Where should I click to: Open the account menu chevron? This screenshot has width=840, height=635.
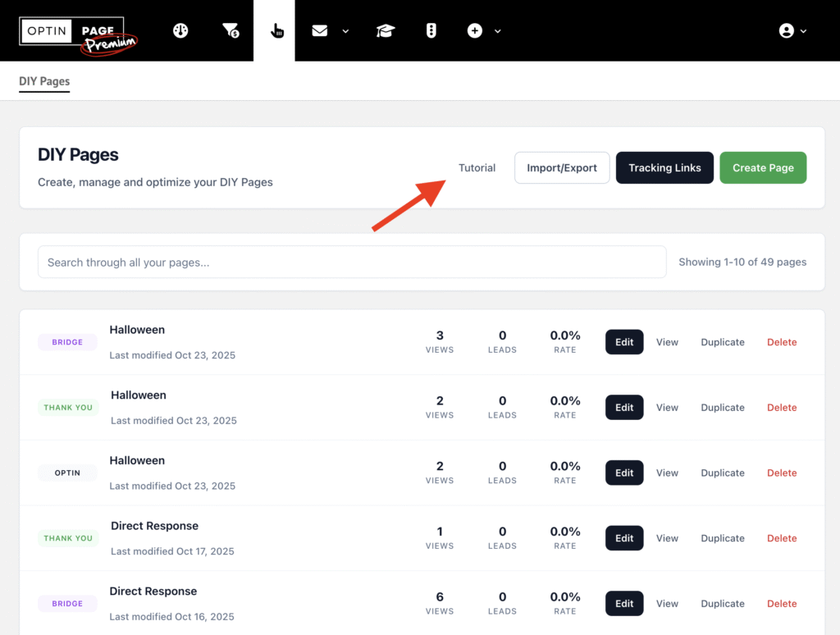tap(801, 32)
